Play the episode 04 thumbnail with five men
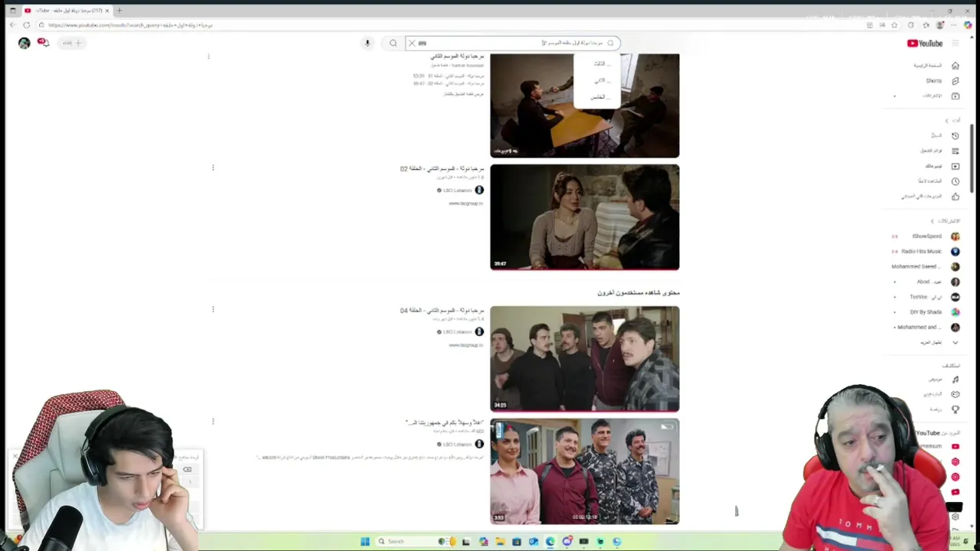 584,359
